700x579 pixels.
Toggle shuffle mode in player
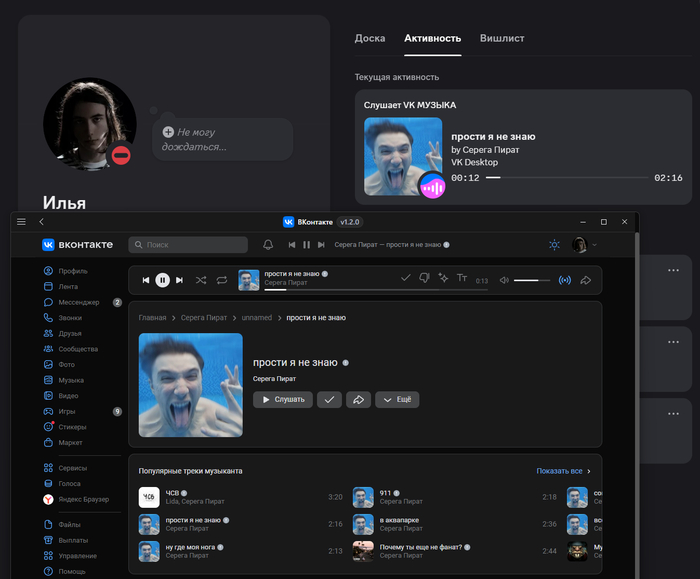tap(201, 280)
